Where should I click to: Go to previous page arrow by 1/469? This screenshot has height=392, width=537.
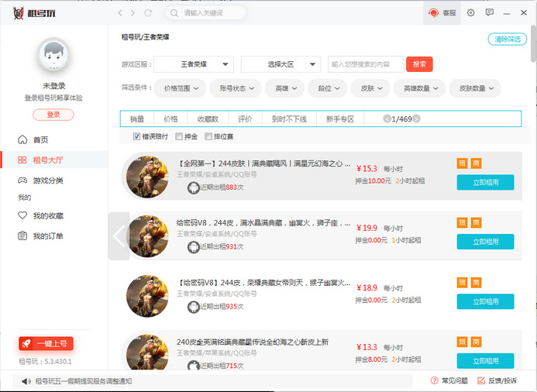[x=387, y=119]
